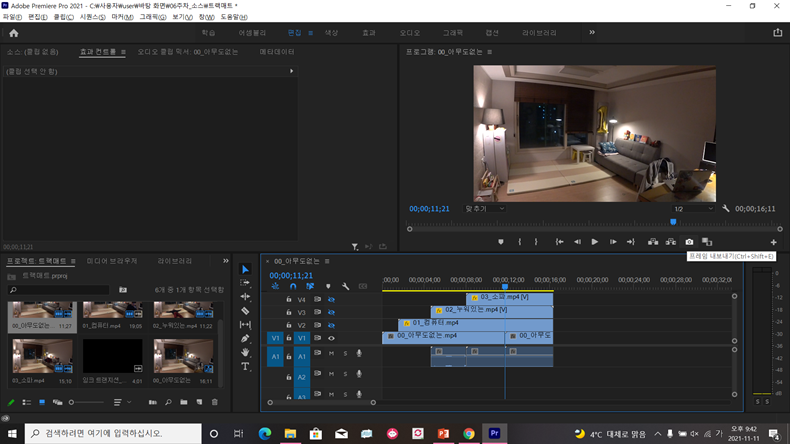This screenshot has height=444, width=790.
Task: Select the Track Select Forward tool
Action: (x=245, y=283)
